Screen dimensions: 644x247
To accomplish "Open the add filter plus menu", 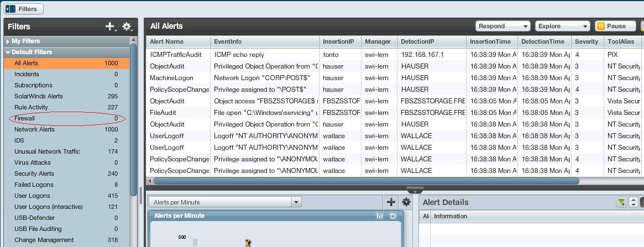I will pyautogui.click(x=109, y=27).
